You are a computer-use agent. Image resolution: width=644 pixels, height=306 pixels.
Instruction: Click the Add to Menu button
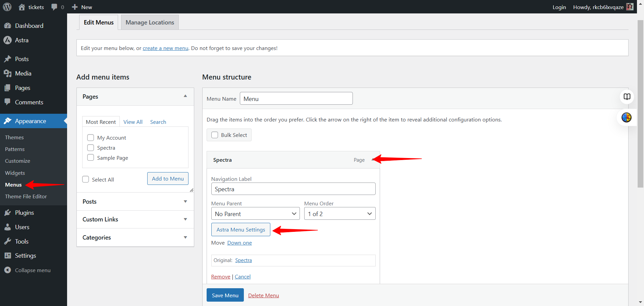point(168,178)
